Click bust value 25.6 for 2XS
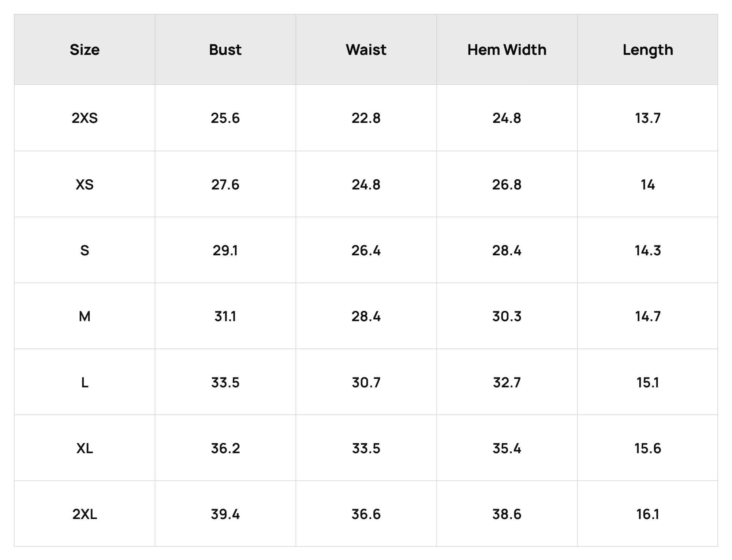 (225, 118)
